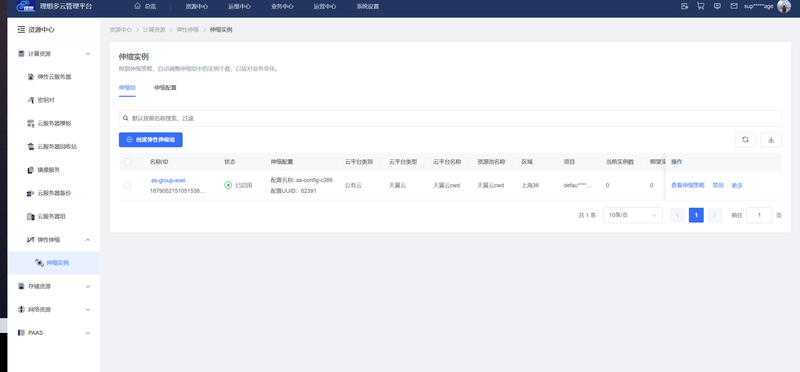Viewport: 800px width, 372px height.
Task: Open 云服务器组 in the sidebar
Action: pyautogui.click(x=51, y=216)
